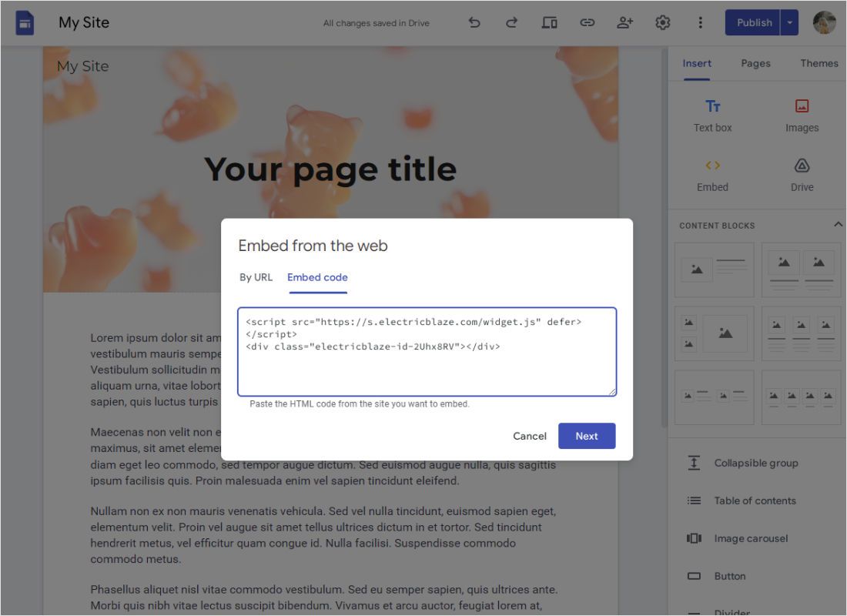Select the image-with-text content block
847x616 pixels.
pos(714,269)
